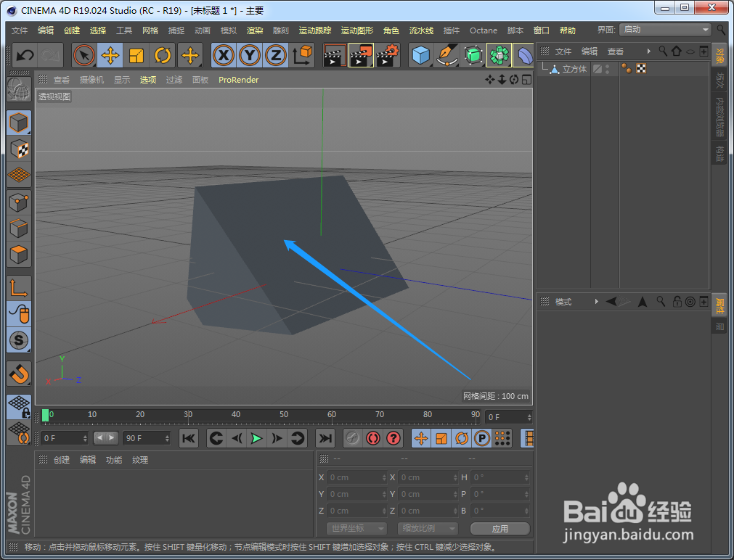This screenshot has width=734, height=560.
Task: Click Record Active Objects button
Action: [x=353, y=438]
